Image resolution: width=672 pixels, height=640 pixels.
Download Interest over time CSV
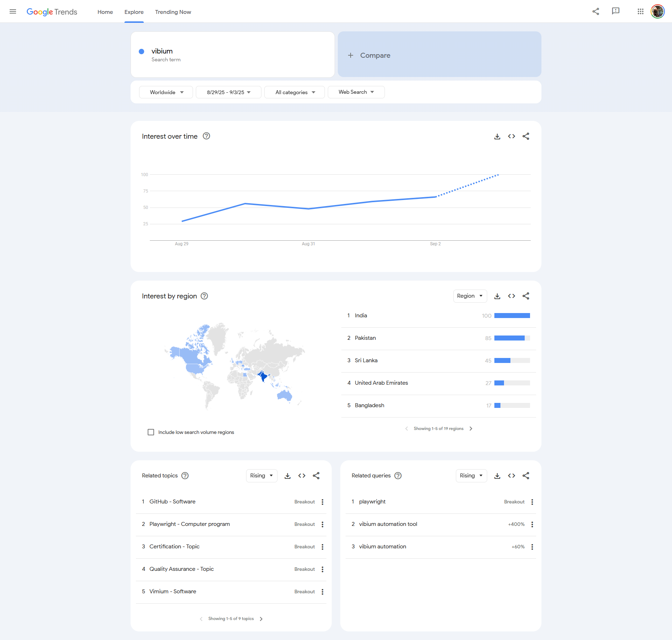click(x=497, y=137)
